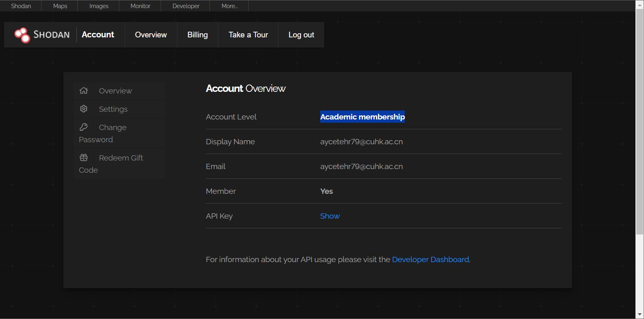This screenshot has width=644, height=319.
Task: Go to the Overview navigation tab
Action: point(151,35)
